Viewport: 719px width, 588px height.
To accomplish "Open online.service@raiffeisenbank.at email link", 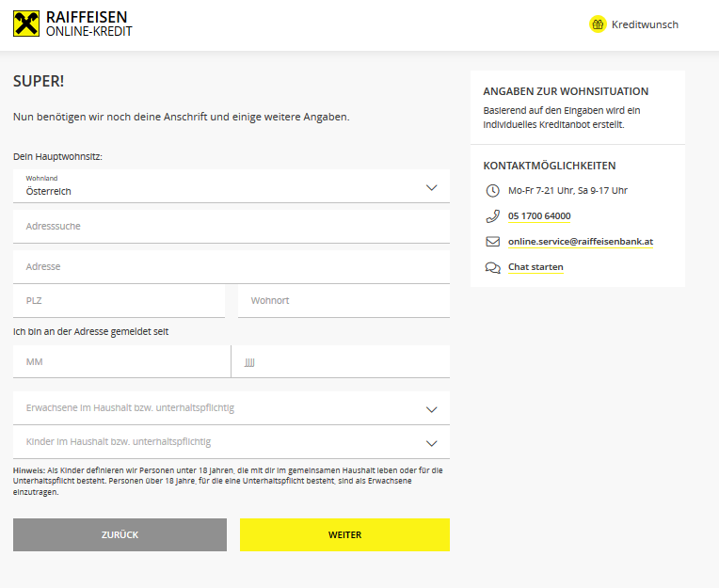I will [581, 242].
